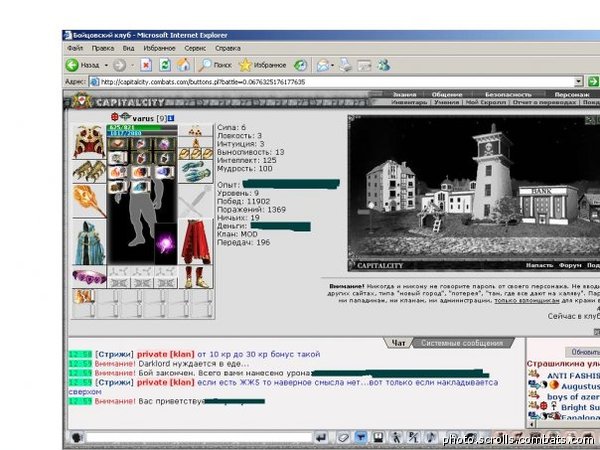The image size is (600, 450).
Task: Click the necklace amulet slot
Action: [196, 143]
